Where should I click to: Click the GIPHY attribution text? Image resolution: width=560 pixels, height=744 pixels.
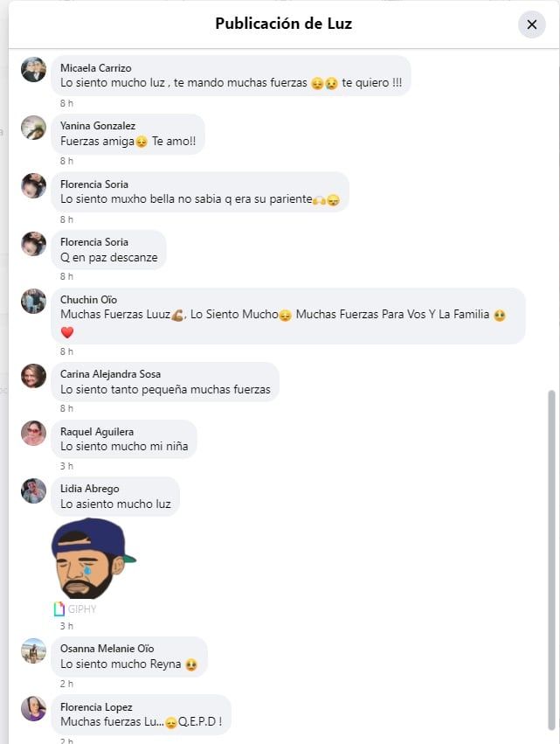coord(80,608)
